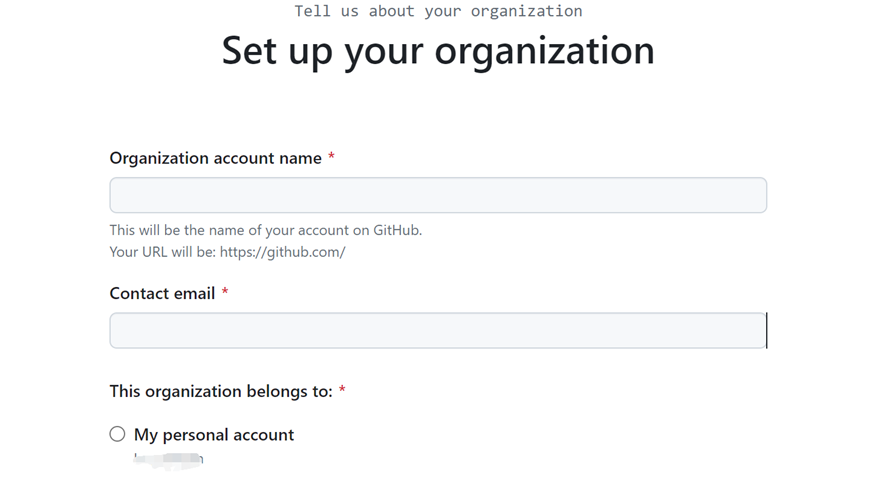Select the My personal account radio button
875x487 pixels.
(118, 434)
